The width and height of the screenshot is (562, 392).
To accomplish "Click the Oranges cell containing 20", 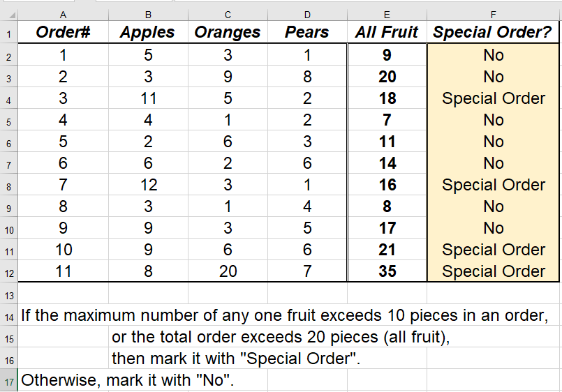I will (228, 271).
